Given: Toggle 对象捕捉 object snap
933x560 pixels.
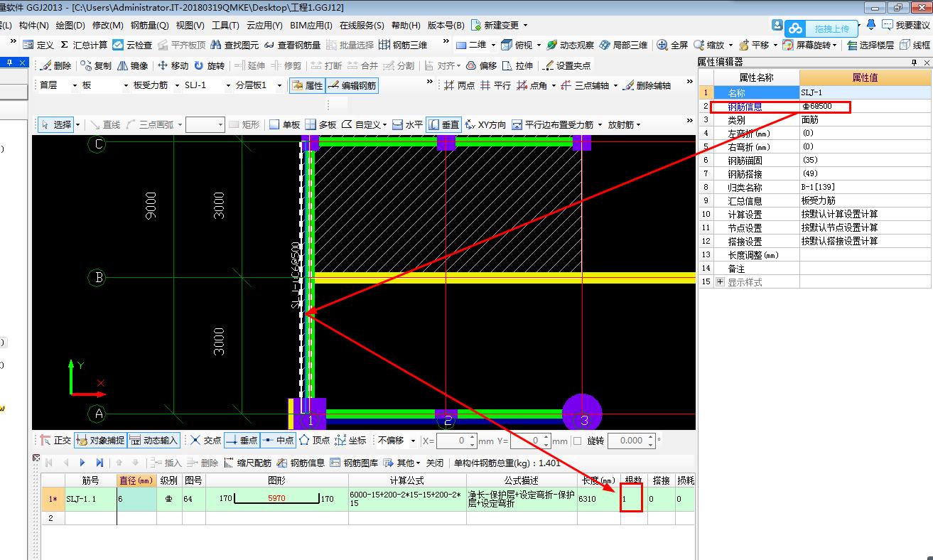Looking at the screenshot, I should tap(99, 441).
